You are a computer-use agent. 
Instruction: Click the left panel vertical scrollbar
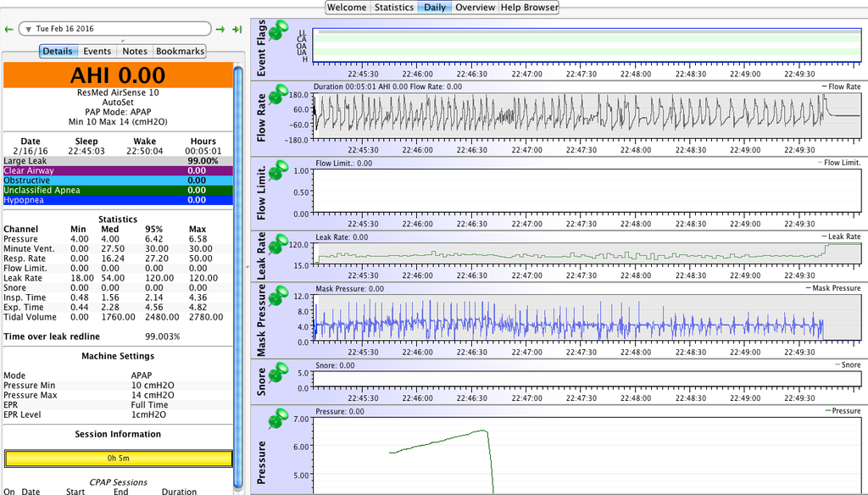(x=238, y=254)
